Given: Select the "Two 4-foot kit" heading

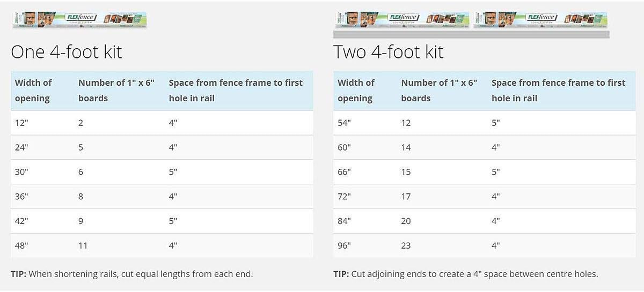Looking at the screenshot, I should pos(389,52).
